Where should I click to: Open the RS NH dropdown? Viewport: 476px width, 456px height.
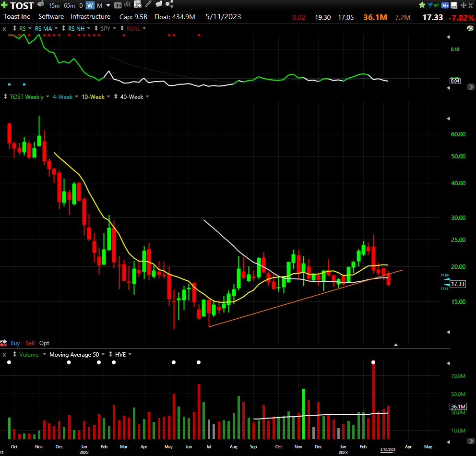tap(89, 28)
